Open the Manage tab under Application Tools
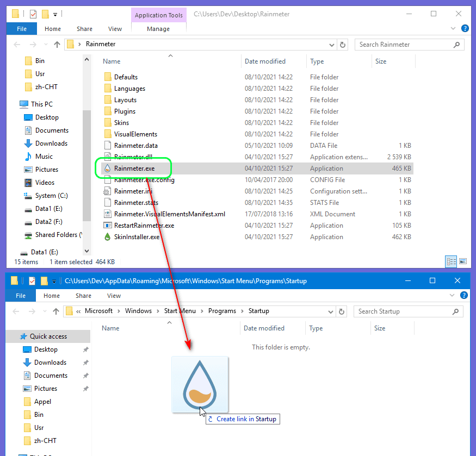476x456 pixels. (x=158, y=29)
